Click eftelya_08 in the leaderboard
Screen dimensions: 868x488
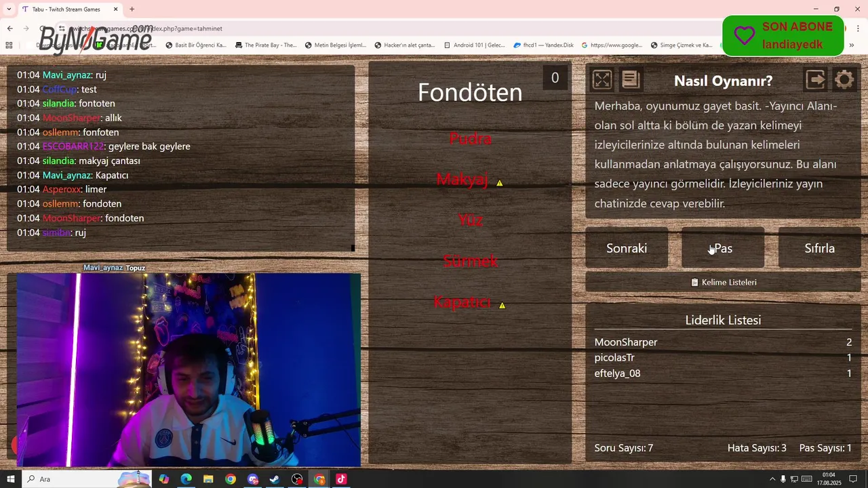point(617,373)
